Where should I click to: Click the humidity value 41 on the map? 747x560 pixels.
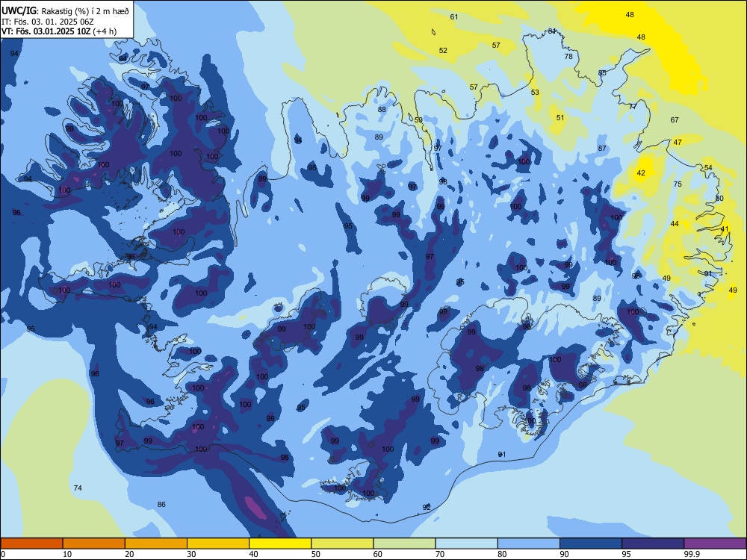pyautogui.click(x=725, y=228)
